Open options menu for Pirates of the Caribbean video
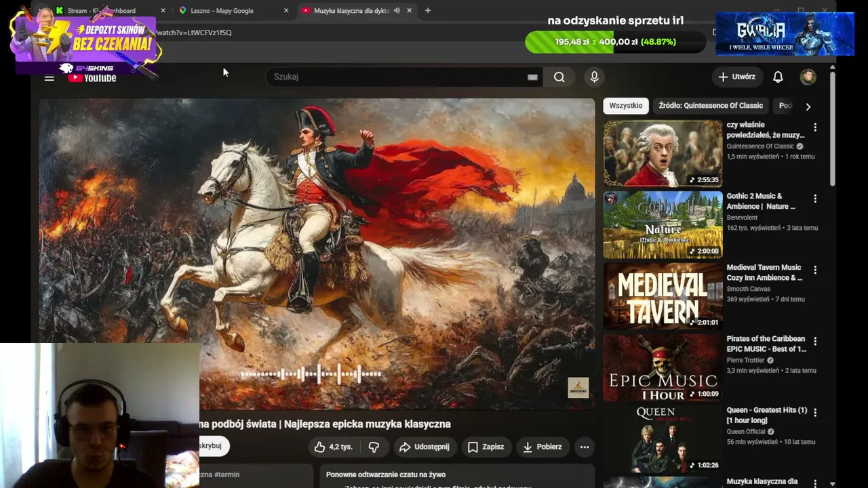This screenshot has width=868, height=488. pyautogui.click(x=815, y=341)
